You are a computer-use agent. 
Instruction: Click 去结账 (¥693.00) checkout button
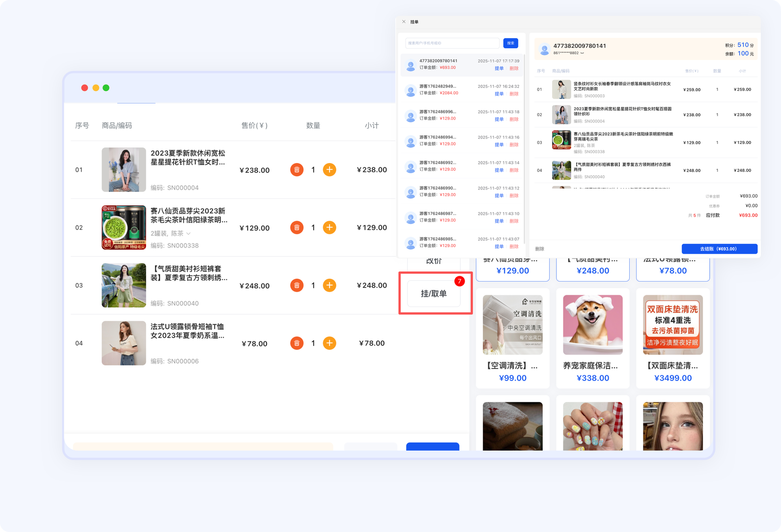[x=719, y=249]
